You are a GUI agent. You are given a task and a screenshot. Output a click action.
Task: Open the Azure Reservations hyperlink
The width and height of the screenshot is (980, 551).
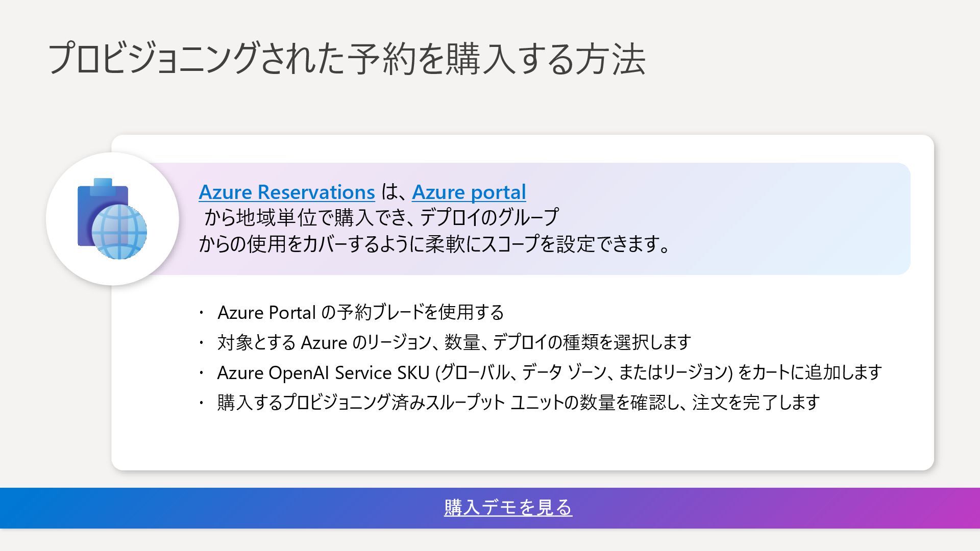coord(286,192)
